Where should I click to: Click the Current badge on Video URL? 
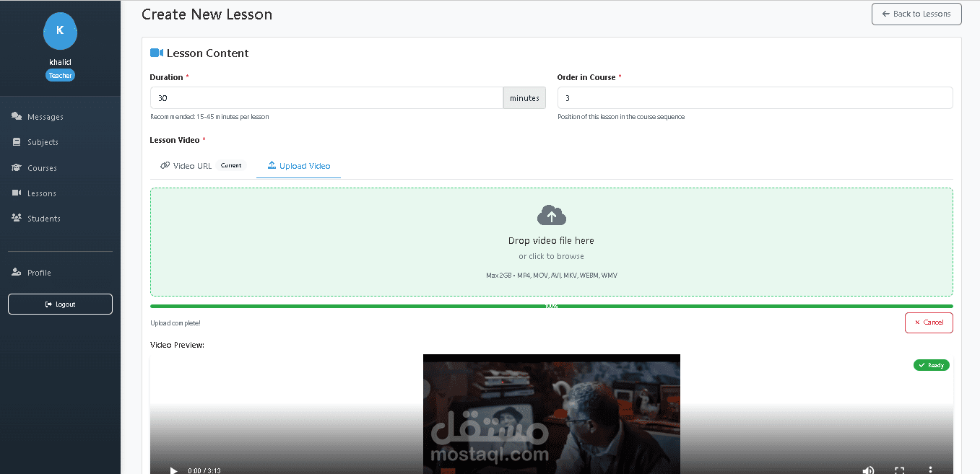point(231,165)
